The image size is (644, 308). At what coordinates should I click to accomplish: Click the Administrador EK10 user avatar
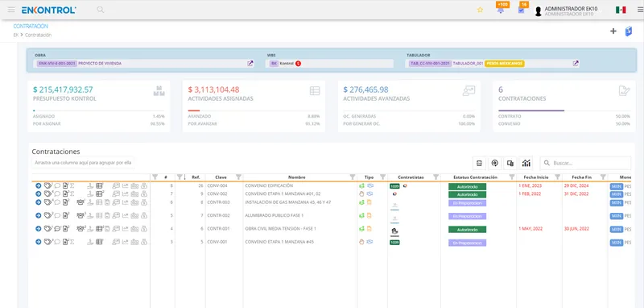tap(538, 11)
